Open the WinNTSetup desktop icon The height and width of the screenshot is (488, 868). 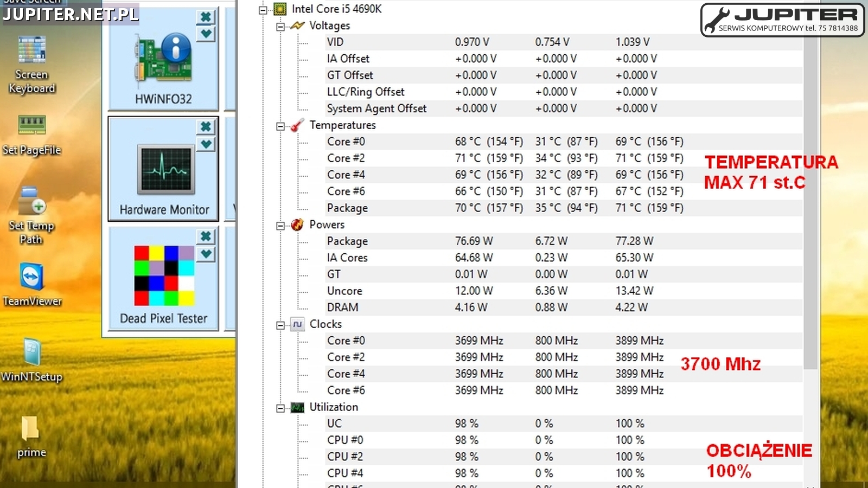coord(31,360)
